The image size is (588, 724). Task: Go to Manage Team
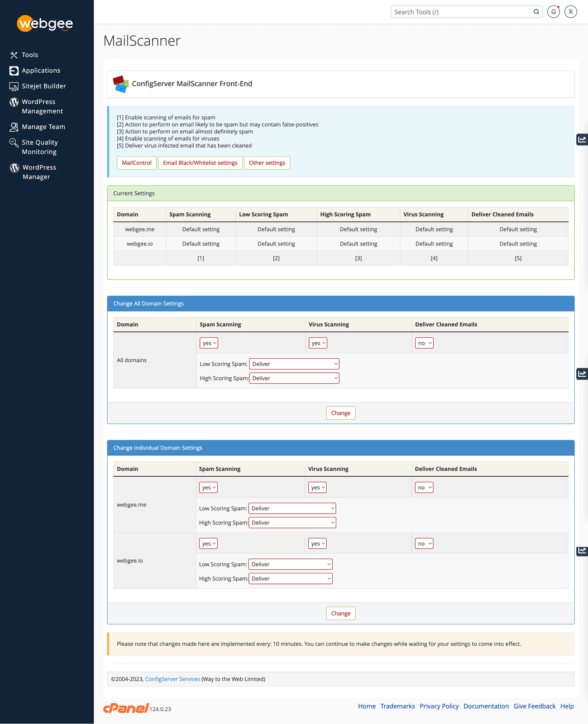tap(37, 127)
